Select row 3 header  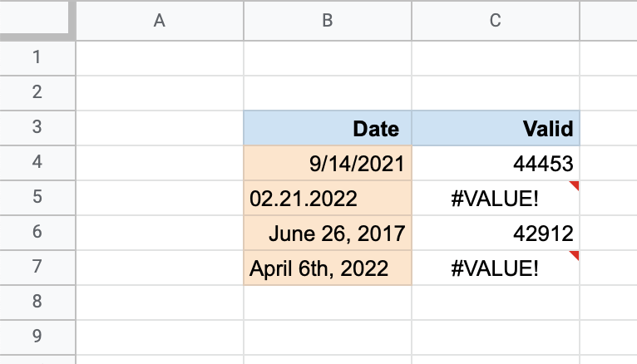[37, 128]
